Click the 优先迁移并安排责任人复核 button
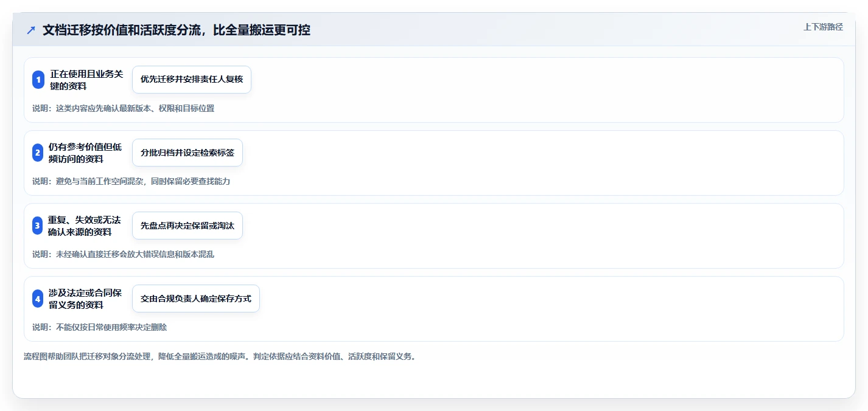 tap(192, 80)
